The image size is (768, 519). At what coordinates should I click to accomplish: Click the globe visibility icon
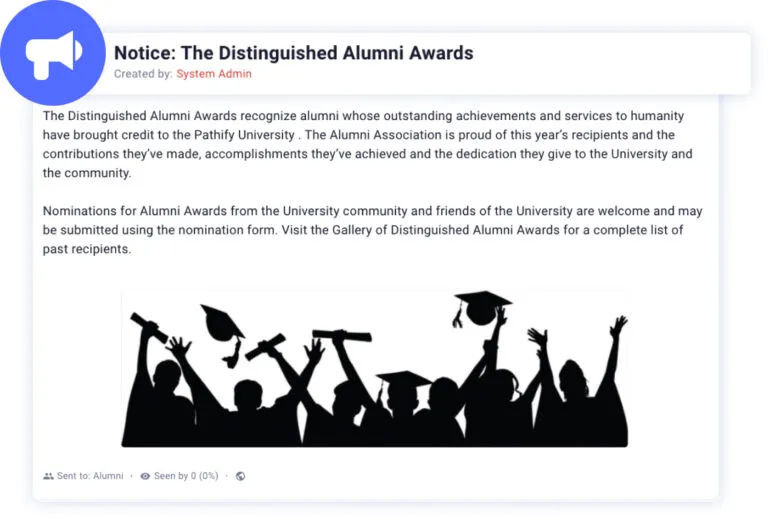pyautogui.click(x=240, y=476)
